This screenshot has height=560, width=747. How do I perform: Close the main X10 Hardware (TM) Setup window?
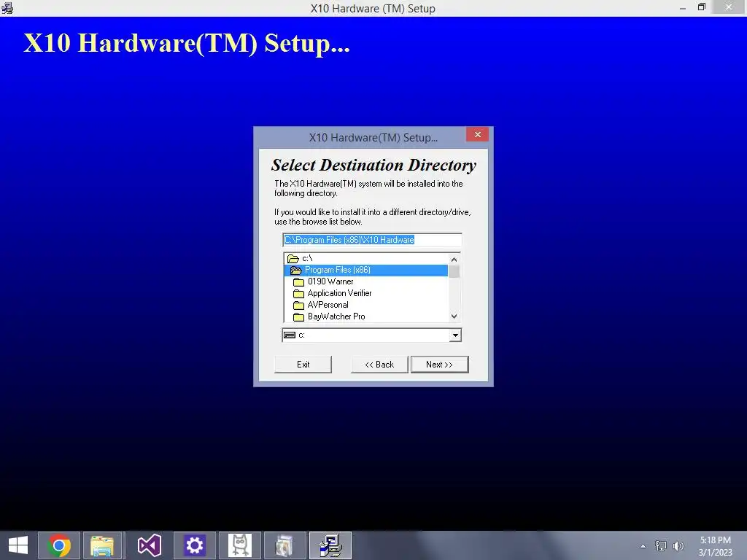(x=729, y=7)
